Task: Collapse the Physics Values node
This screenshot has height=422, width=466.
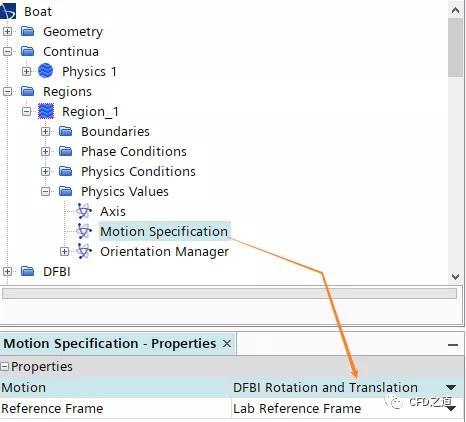Action: [x=45, y=191]
